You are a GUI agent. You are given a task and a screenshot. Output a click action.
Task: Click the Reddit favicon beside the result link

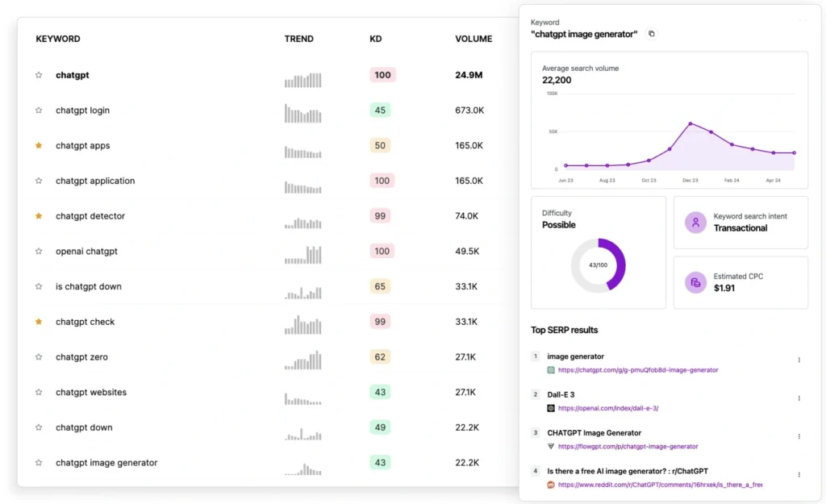coord(551,485)
